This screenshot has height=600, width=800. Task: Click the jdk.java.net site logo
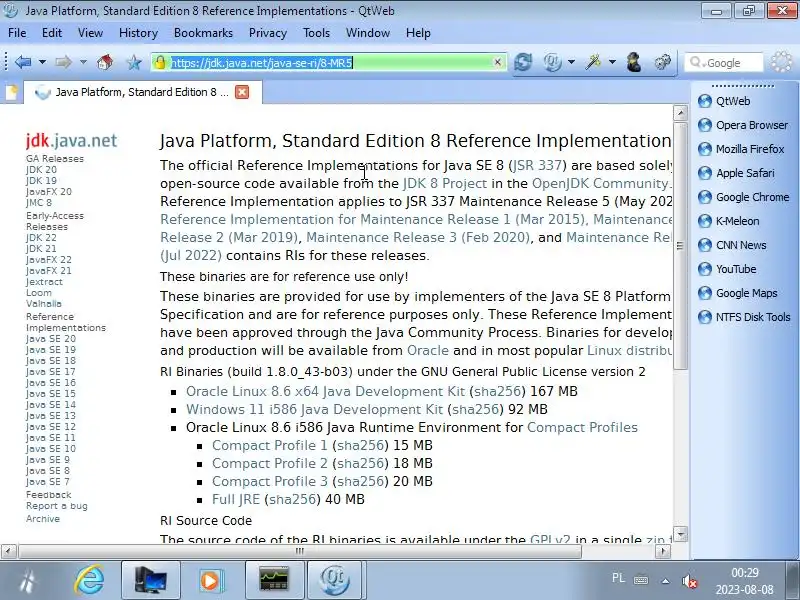pyautogui.click(x=71, y=140)
